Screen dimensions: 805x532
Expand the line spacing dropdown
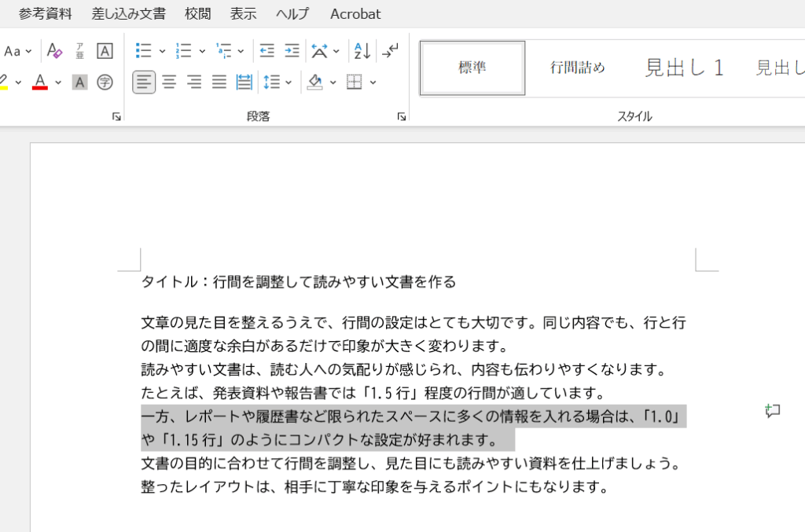(x=289, y=83)
